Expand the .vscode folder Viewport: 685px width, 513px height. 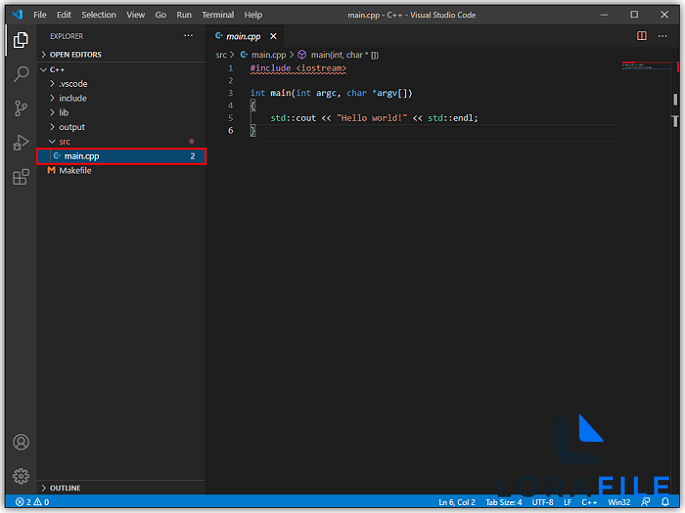pos(121,83)
